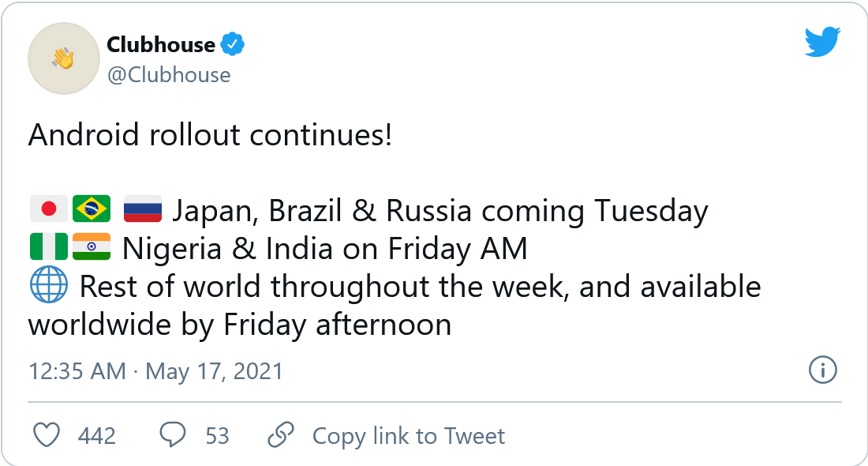The width and height of the screenshot is (868, 466).
Task: Open the tweet info circle icon
Action: coord(822,370)
